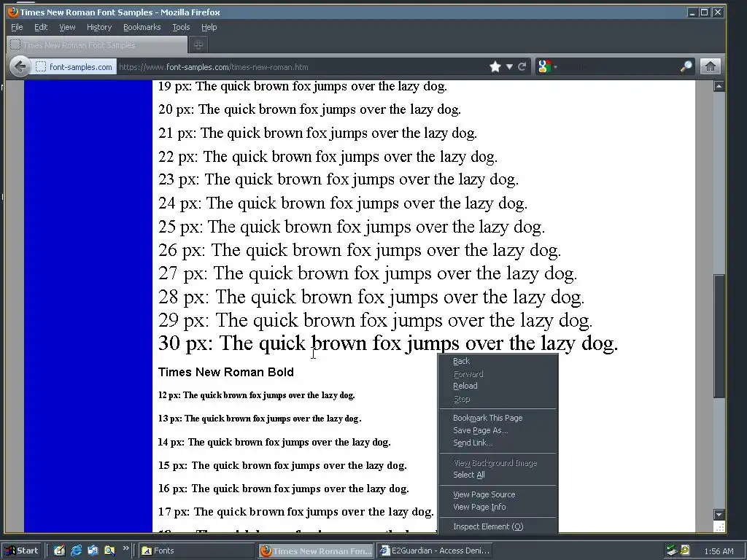The width and height of the screenshot is (747, 560).
Task: Choose Bookmark This Page in context menu
Action: coord(498,418)
